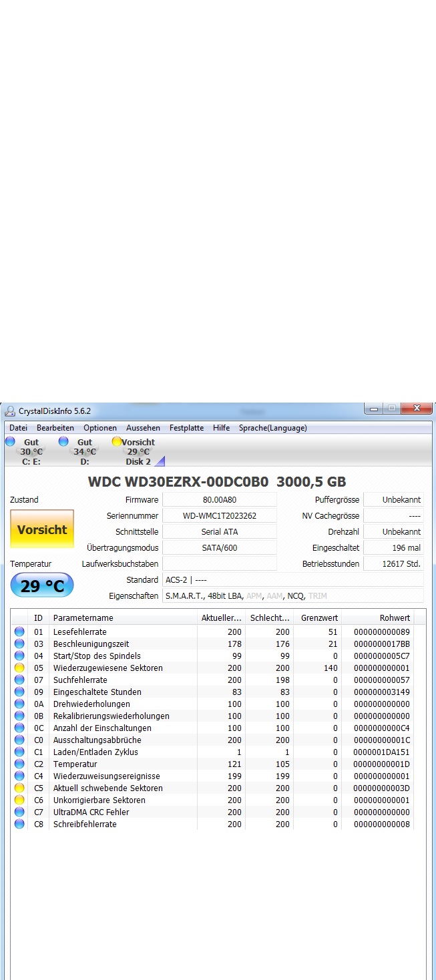Click the Parametername column header
436x980 pixels.
[x=124, y=618]
